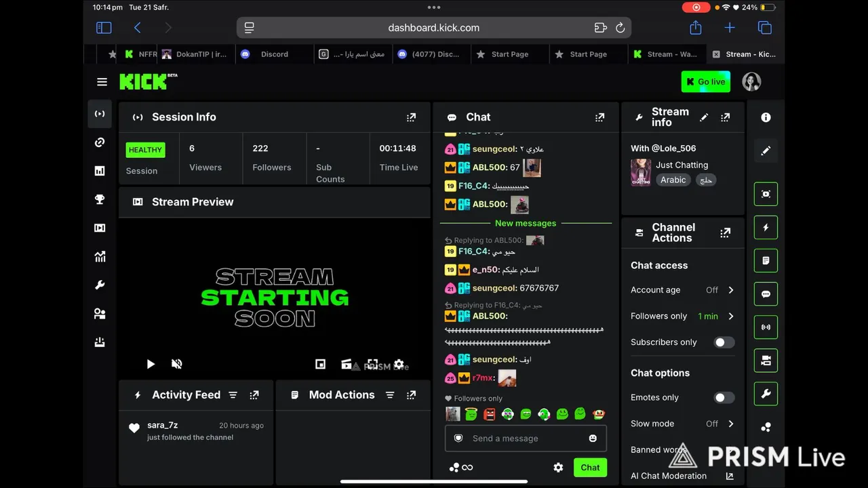Play the stream preview

151,364
